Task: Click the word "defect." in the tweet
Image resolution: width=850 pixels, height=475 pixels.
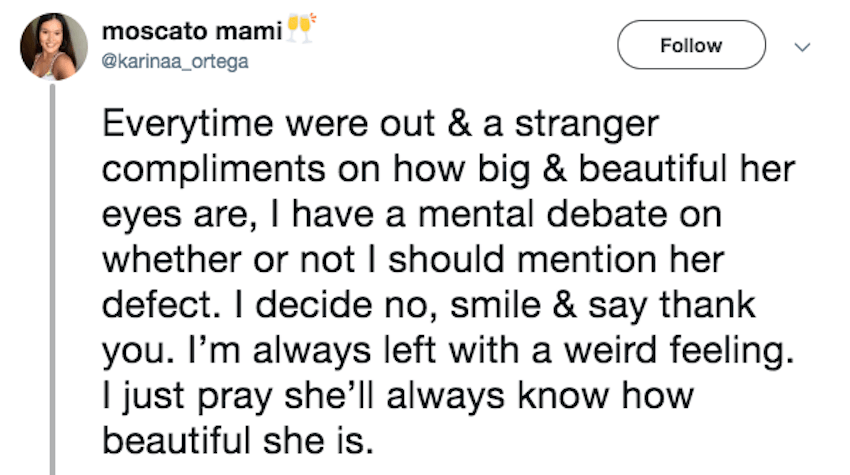Action: [161, 304]
